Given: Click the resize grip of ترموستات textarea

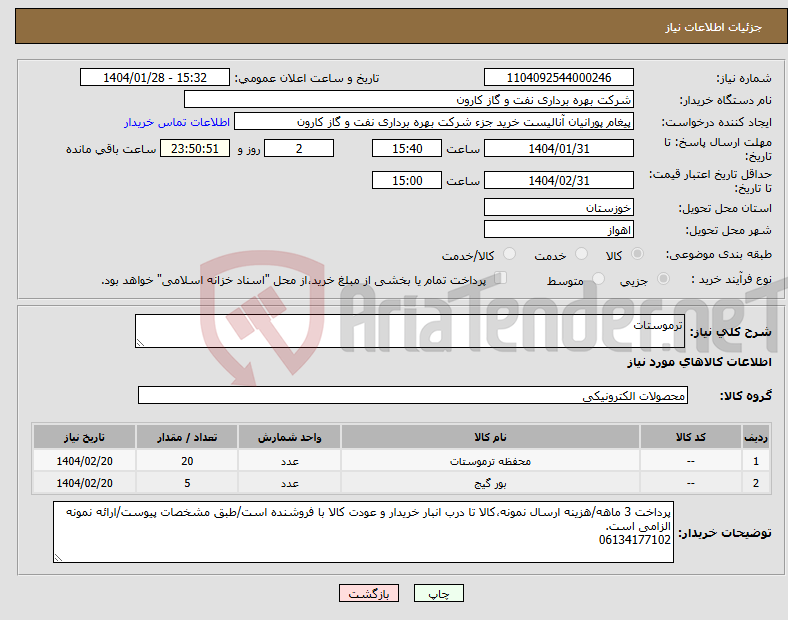Looking at the screenshot, I should pos(140,343).
